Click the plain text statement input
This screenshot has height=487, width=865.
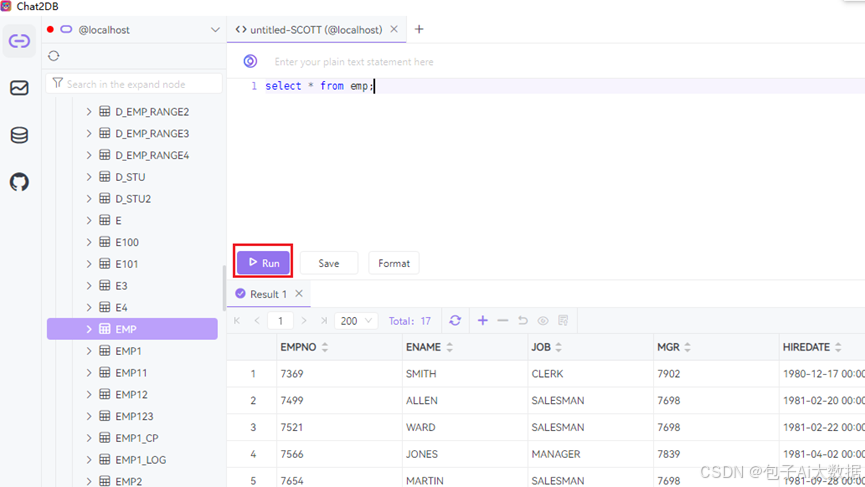pos(354,62)
